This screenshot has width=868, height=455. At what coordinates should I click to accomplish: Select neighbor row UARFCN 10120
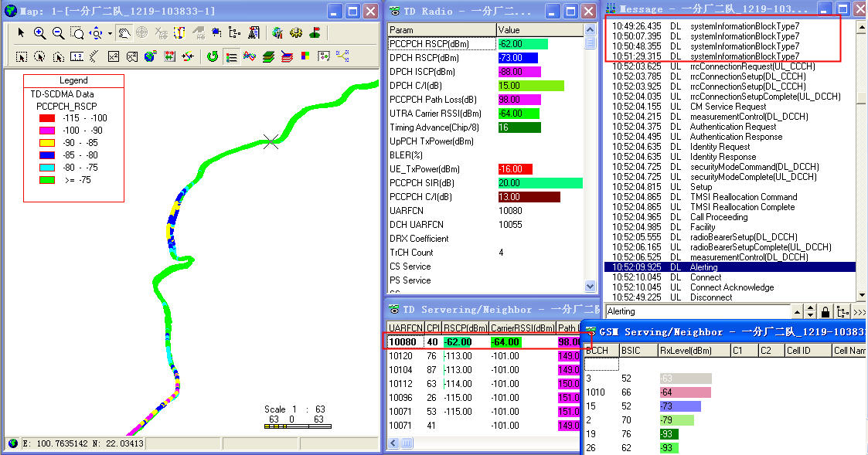(x=485, y=356)
